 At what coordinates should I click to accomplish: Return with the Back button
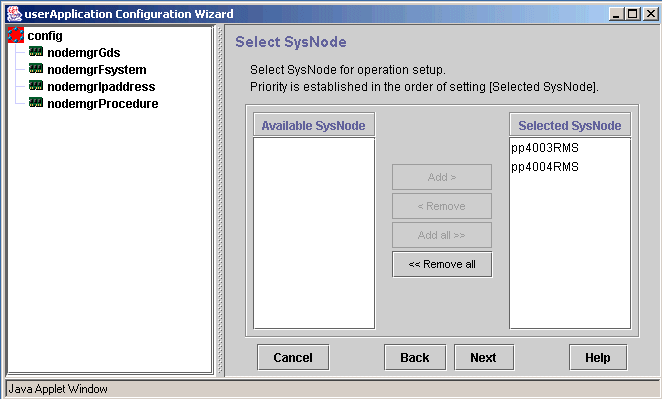(415, 358)
